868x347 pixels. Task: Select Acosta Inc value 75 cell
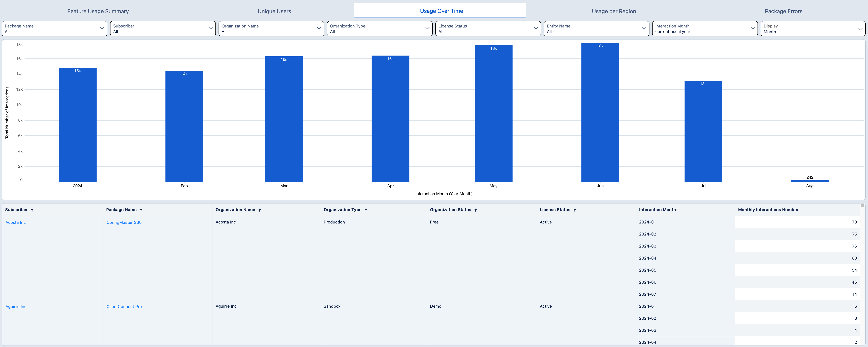(x=797, y=234)
